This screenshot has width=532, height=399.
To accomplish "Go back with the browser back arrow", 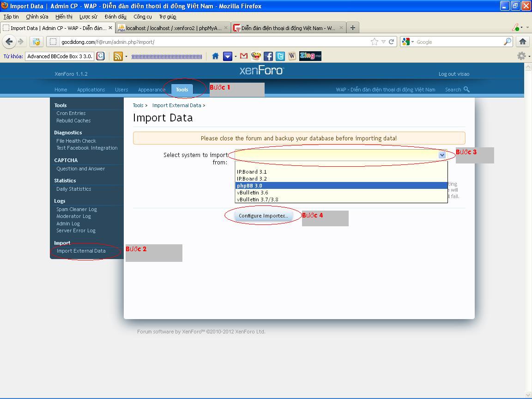I will point(9,42).
